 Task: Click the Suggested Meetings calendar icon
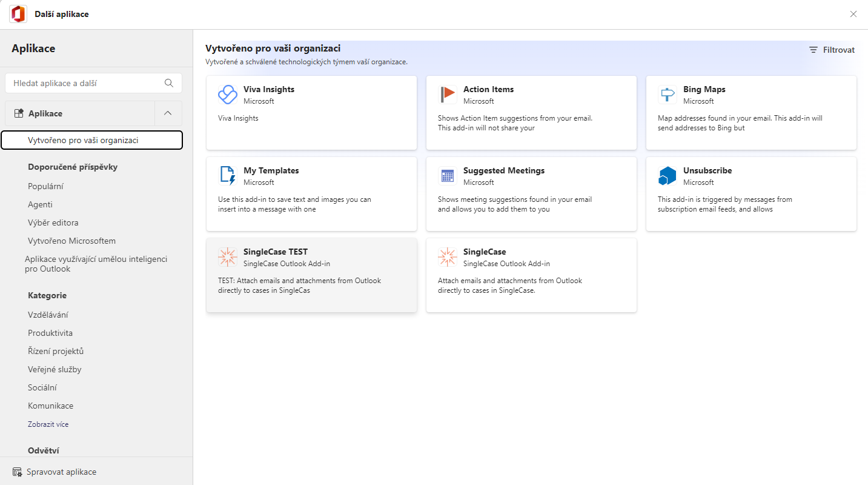click(x=448, y=176)
